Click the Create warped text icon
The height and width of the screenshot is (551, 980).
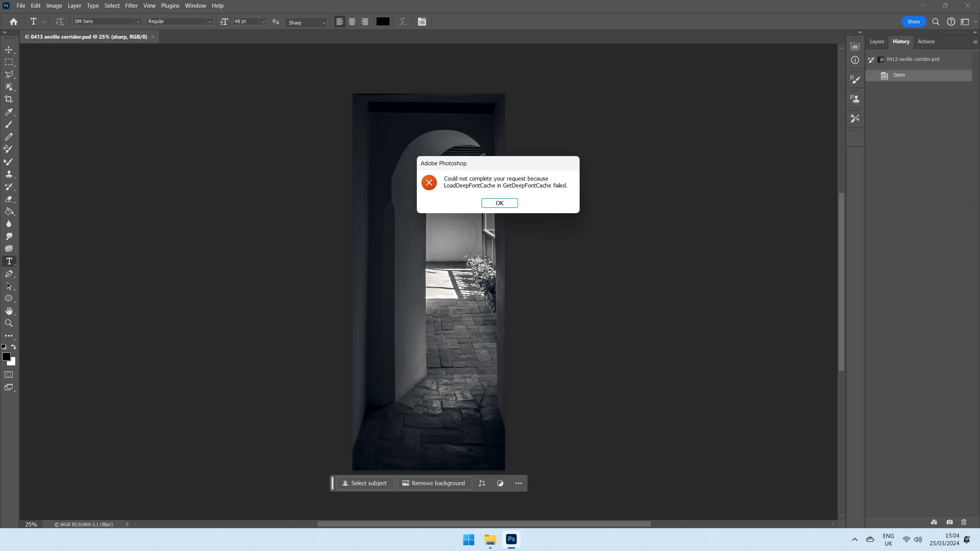click(402, 22)
